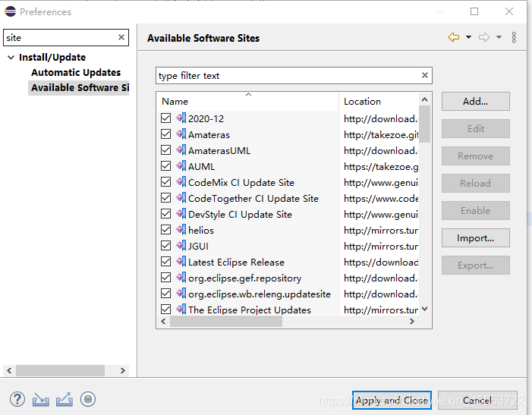Select Automatic Updates in the tree
Image resolution: width=532 pixels, height=415 pixels.
(76, 73)
